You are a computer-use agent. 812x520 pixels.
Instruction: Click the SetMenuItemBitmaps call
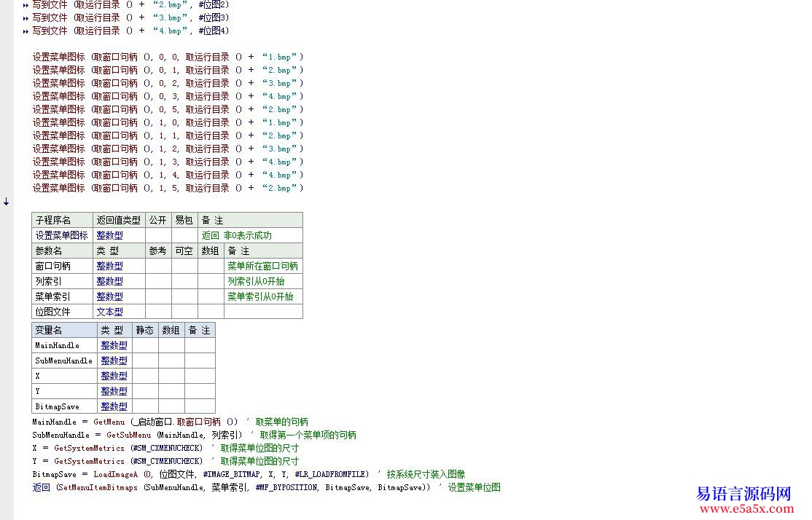pyautogui.click(x=98, y=487)
